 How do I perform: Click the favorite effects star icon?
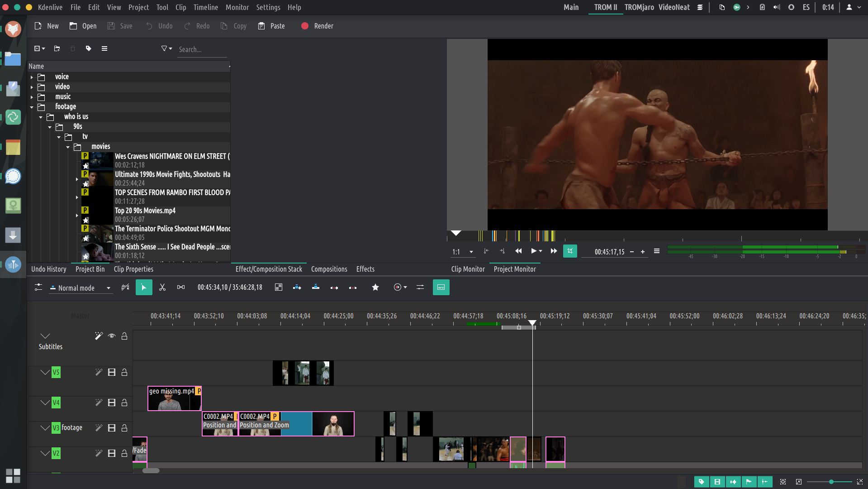375,288
